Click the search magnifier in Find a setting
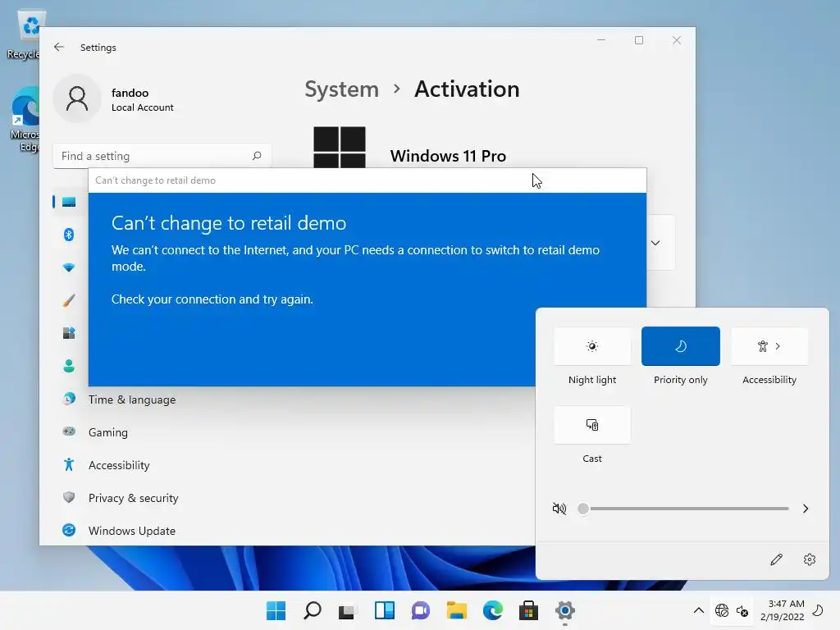 tap(257, 156)
